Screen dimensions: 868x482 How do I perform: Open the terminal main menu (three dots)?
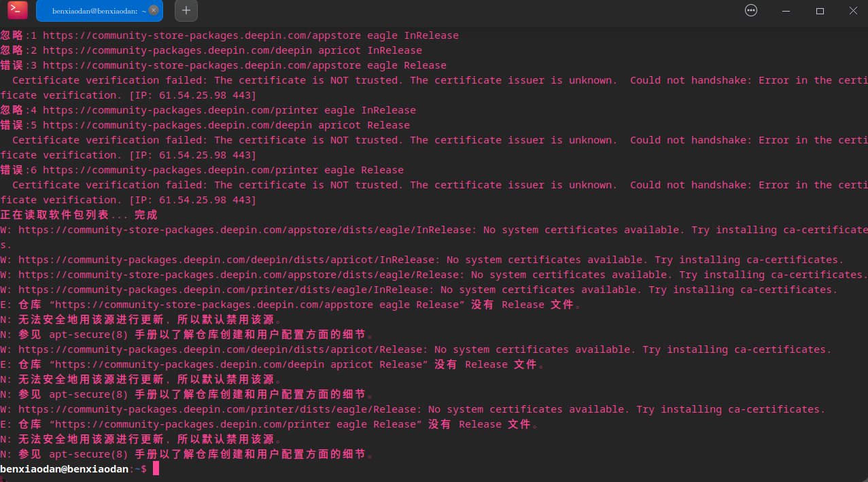[x=751, y=10]
